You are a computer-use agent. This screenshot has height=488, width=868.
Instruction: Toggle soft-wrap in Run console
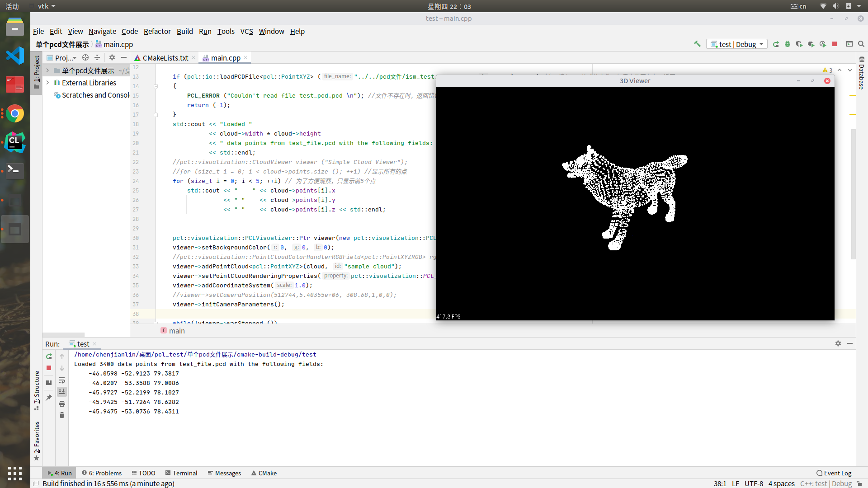(62, 380)
